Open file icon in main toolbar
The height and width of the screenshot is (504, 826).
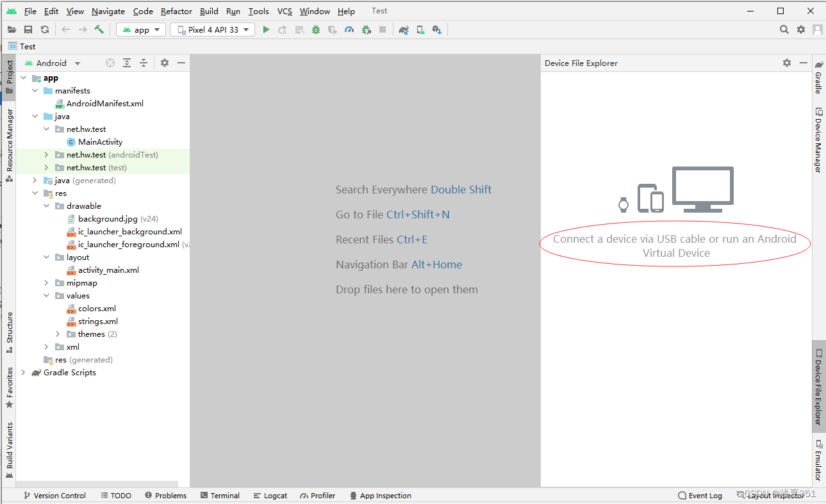[12, 29]
